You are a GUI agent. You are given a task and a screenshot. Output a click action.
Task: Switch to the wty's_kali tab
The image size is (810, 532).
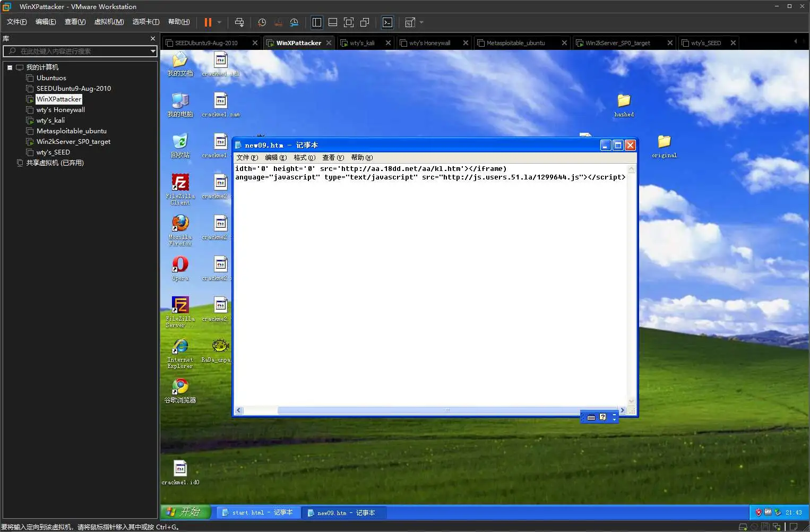(362, 43)
